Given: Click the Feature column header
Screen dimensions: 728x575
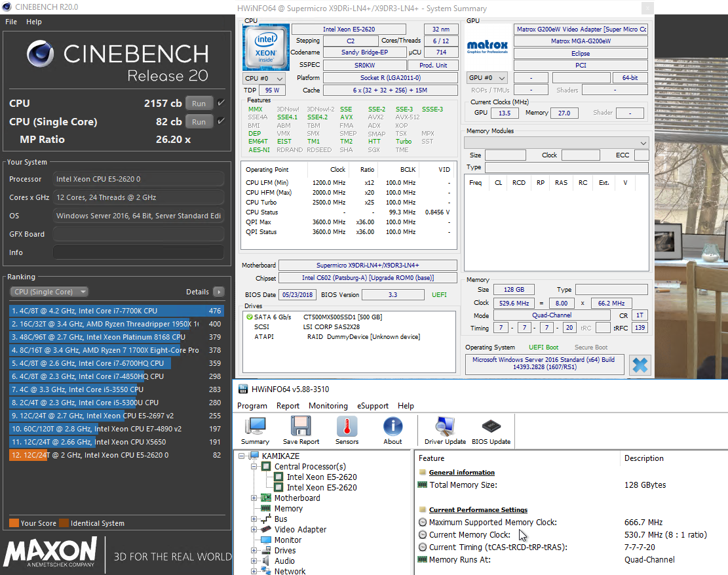Looking at the screenshot, I should 431,458.
